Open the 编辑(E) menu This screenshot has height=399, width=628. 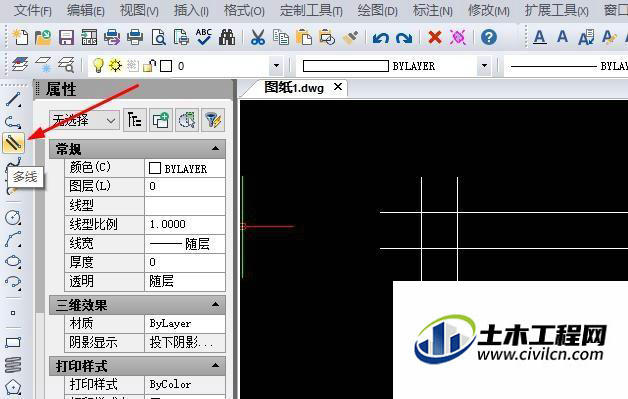[86, 10]
